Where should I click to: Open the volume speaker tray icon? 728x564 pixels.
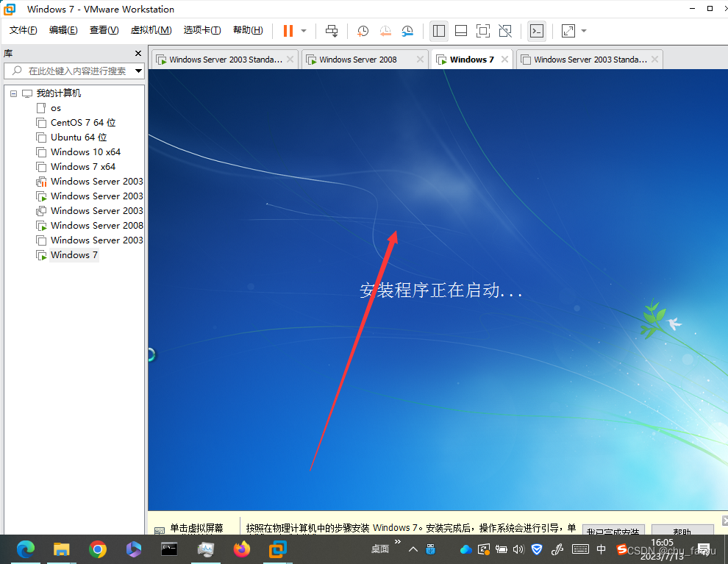click(518, 549)
